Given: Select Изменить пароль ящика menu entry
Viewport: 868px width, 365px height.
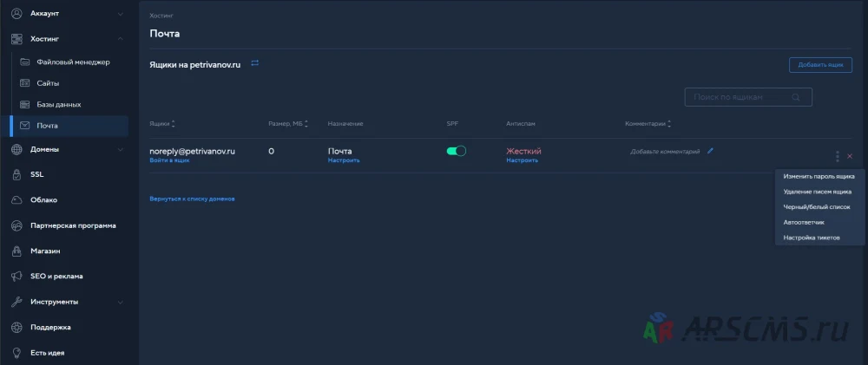Looking at the screenshot, I should (x=819, y=176).
